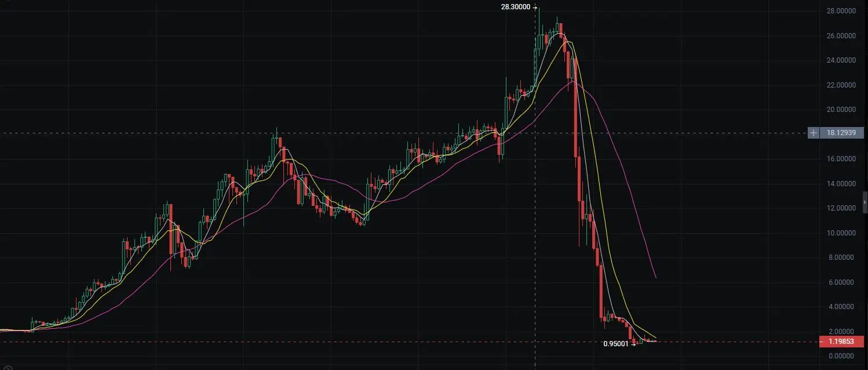868x370 pixels.
Task: Click the 2.00000 price axis label
Action: coord(843,332)
